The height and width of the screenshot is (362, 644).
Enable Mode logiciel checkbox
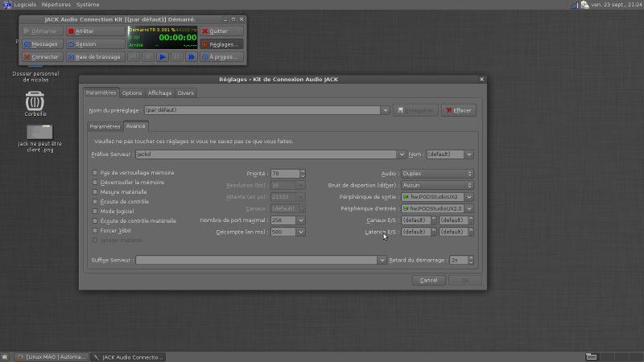click(x=95, y=212)
